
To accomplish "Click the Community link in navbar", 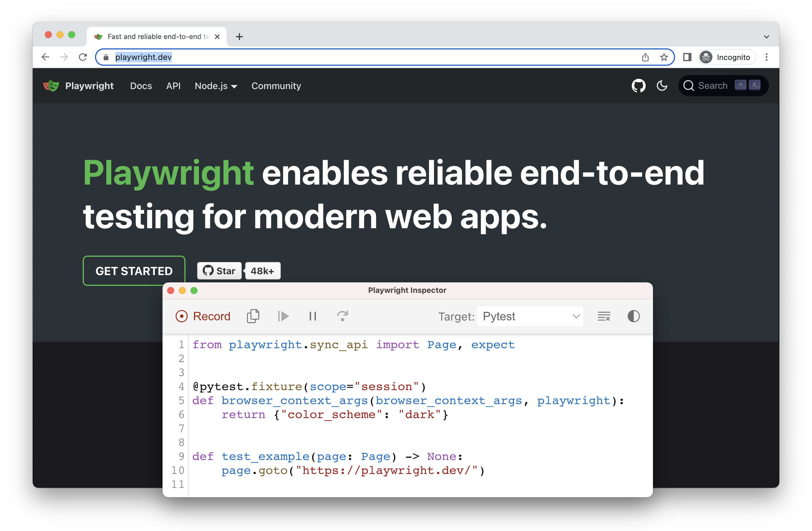I will pyautogui.click(x=276, y=86).
